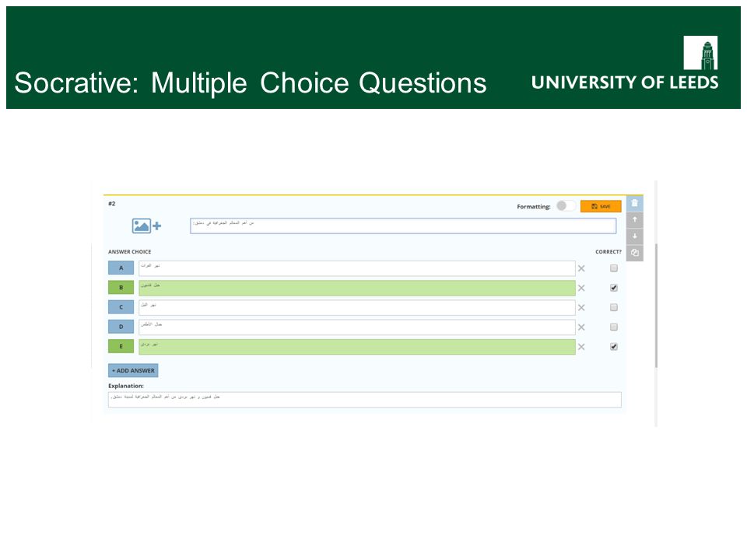This screenshot has width=747, height=560.
Task: Remove answer E with its X icon
Action: click(581, 347)
